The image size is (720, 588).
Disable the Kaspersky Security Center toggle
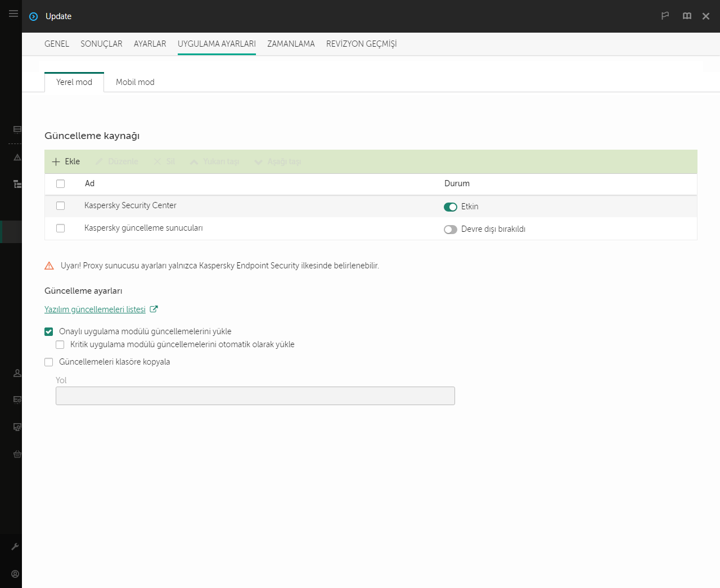tap(450, 207)
